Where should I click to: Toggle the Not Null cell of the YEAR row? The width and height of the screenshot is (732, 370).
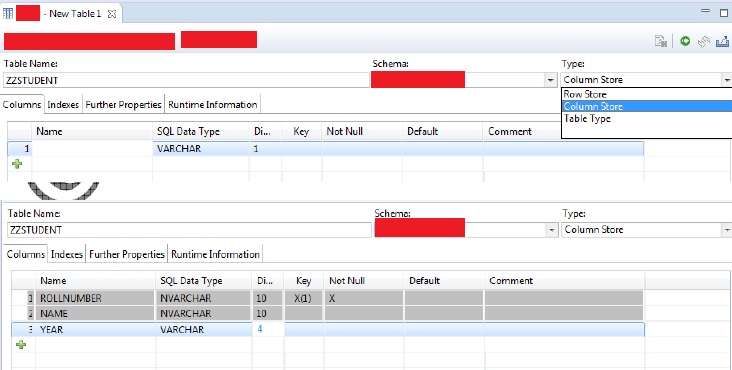[x=363, y=329]
